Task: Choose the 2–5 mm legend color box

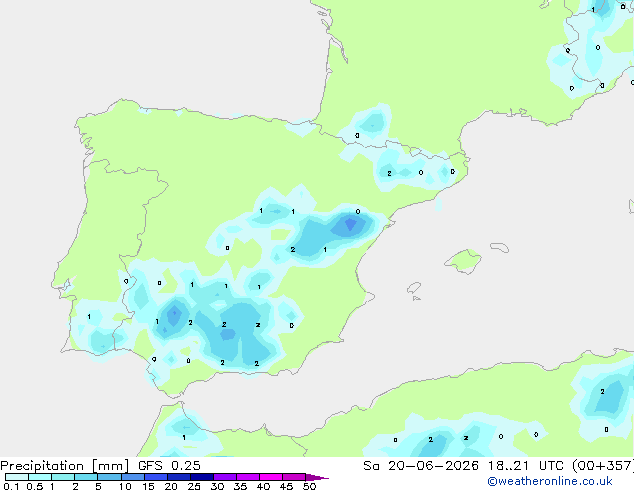Action: click(x=86, y=477)
